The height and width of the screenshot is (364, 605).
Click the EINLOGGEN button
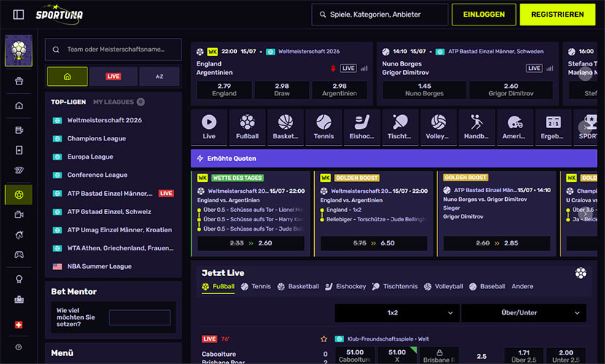point(484,15)
